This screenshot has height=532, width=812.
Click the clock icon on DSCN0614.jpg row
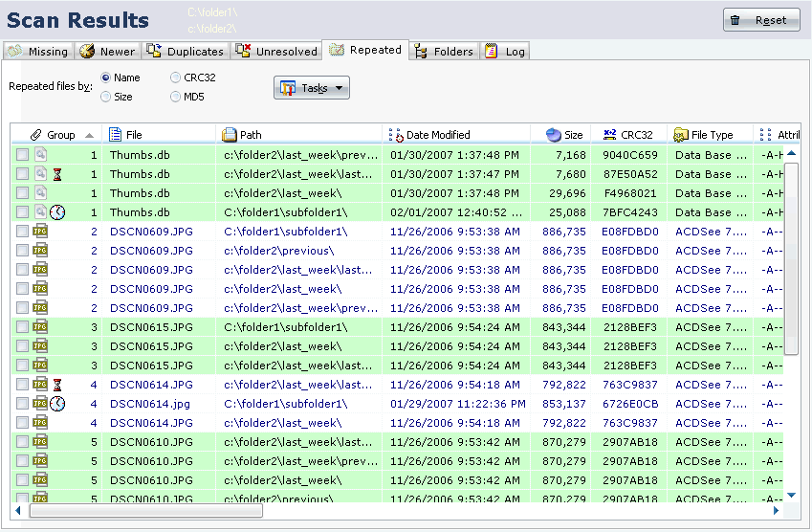click(58, 404)
